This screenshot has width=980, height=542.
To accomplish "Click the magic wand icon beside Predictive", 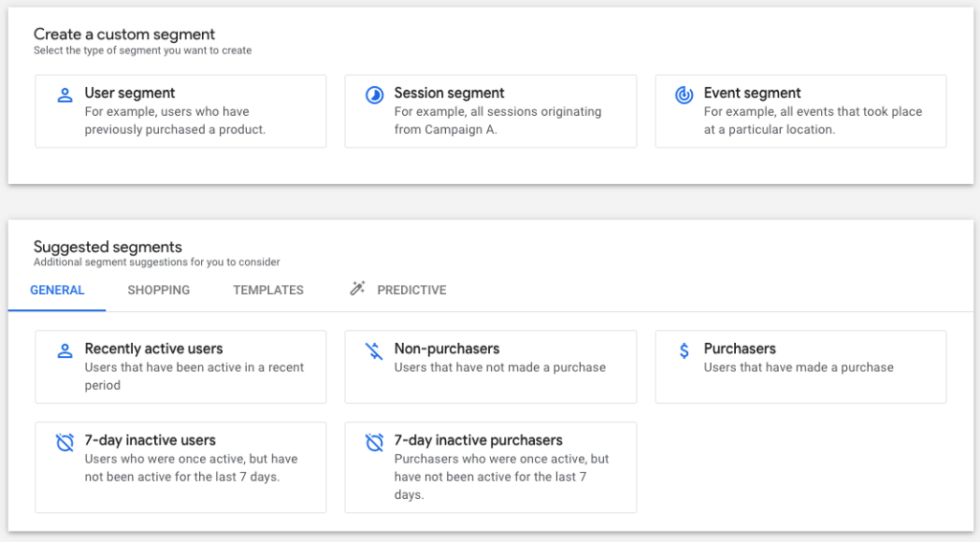I will pos(358,289).
